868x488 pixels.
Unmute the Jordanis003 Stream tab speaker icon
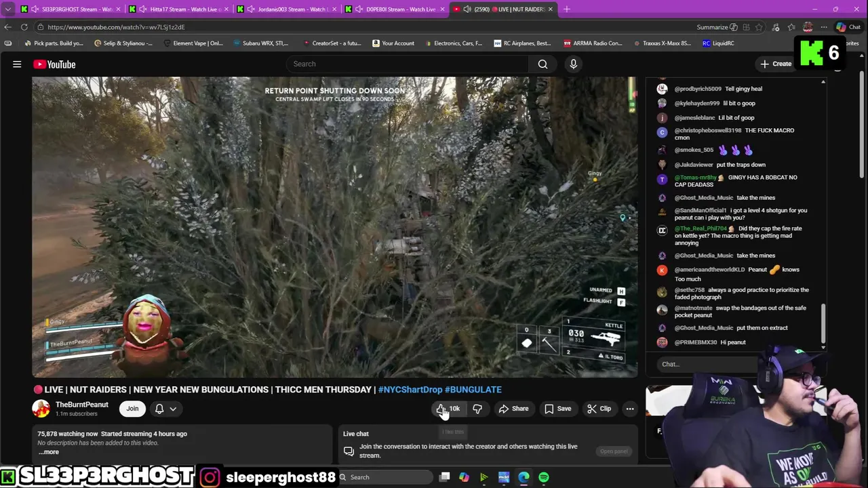click(x=251, y=9)
